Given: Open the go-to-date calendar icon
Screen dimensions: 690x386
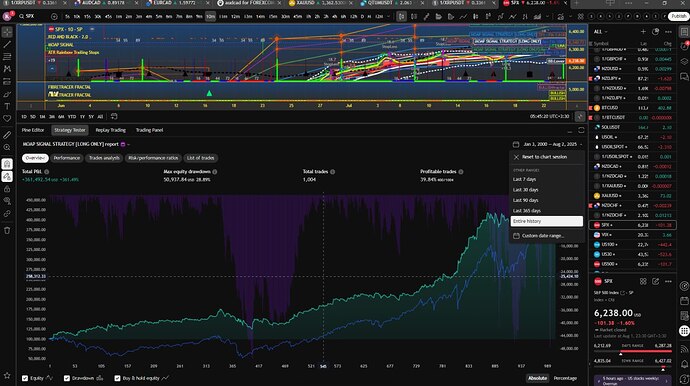Looking at the screenshot, I should pyautogui.click(x=114, y=117).
